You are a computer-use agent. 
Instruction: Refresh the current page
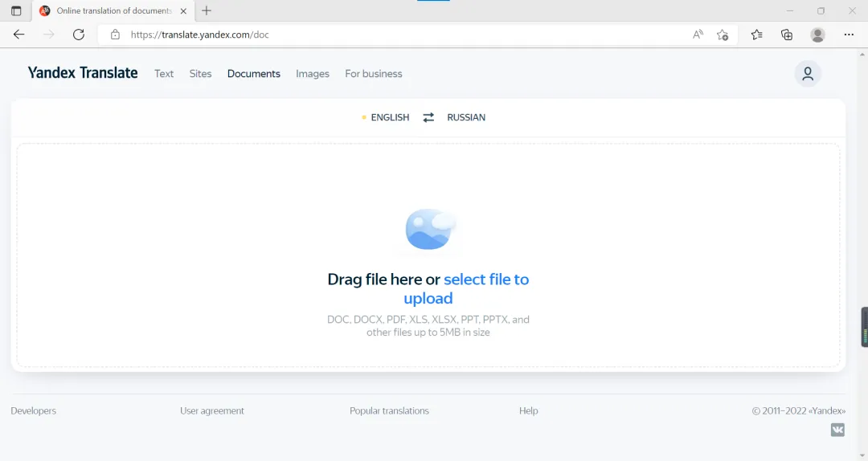[x=79, y=35]
